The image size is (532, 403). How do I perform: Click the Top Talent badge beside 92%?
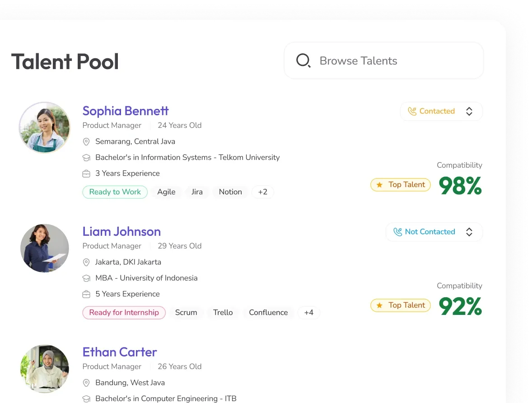[401, 305]
